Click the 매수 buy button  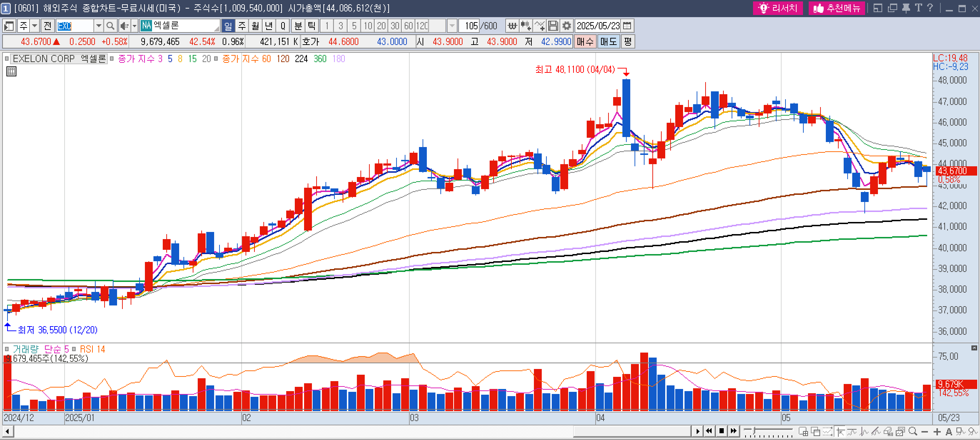pyautogui.click(x=585, y=41)
